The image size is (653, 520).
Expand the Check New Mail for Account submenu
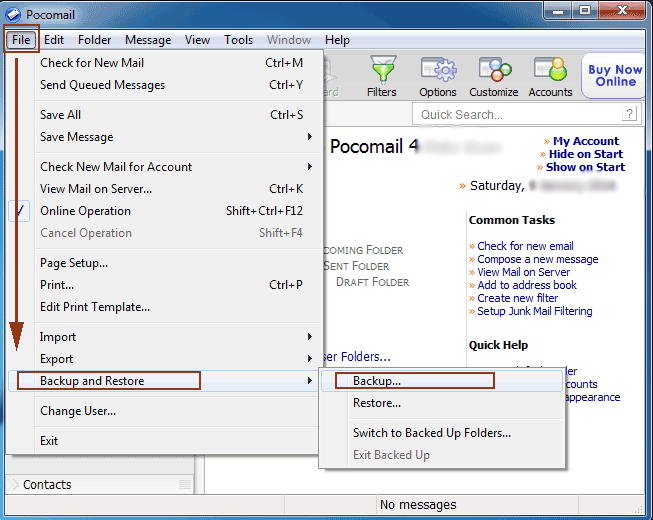[x=309, y=167]
